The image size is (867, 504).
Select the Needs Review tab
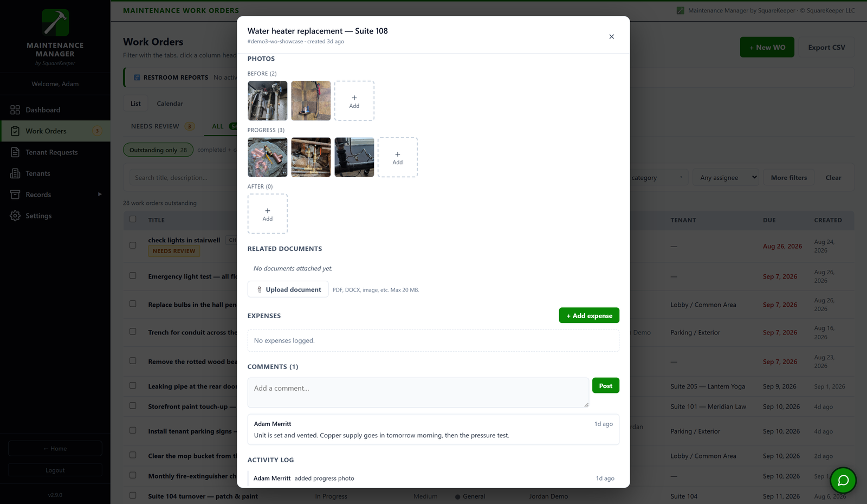point(163,126)
